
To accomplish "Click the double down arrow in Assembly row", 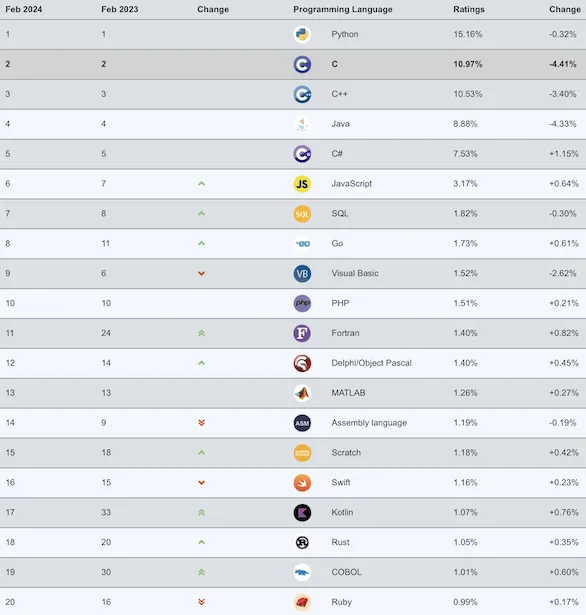I will pyautogui.click(x=201, y=422).
